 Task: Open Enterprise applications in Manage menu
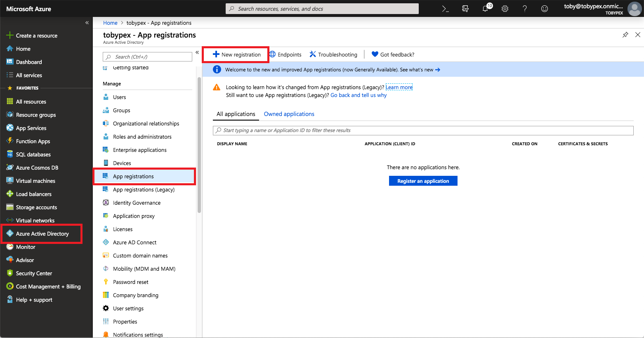coord(139,150)
